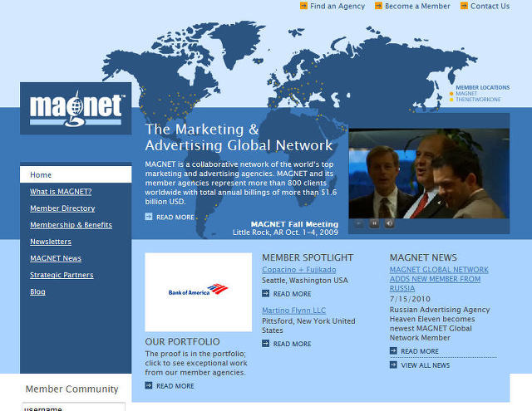Read more about Copacino + Fujikado
Viewport: 532px width, 411px height.
tap(292, 294)
